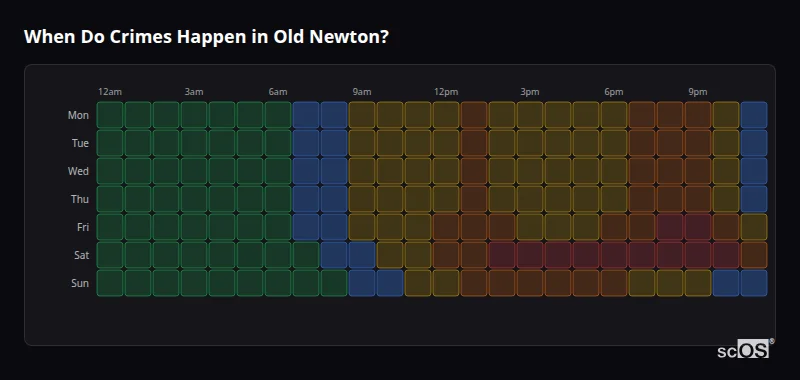Click the 6pm column label

614,92
